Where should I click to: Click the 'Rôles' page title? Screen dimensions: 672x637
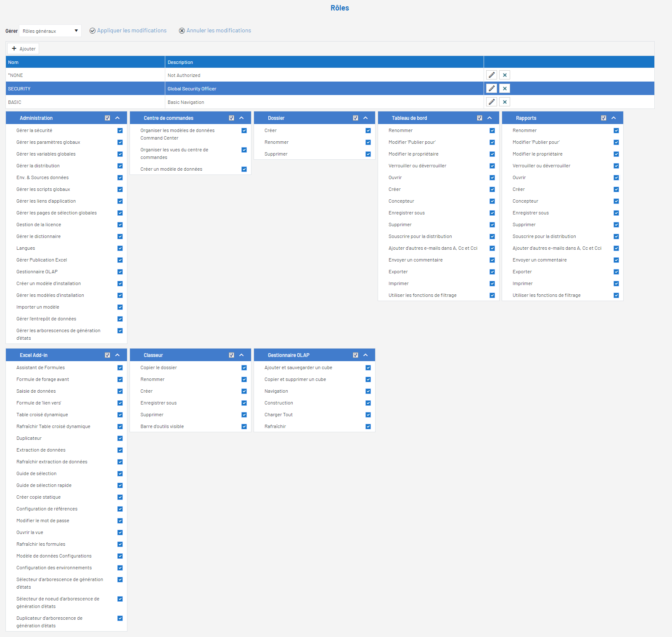(340, 8)
